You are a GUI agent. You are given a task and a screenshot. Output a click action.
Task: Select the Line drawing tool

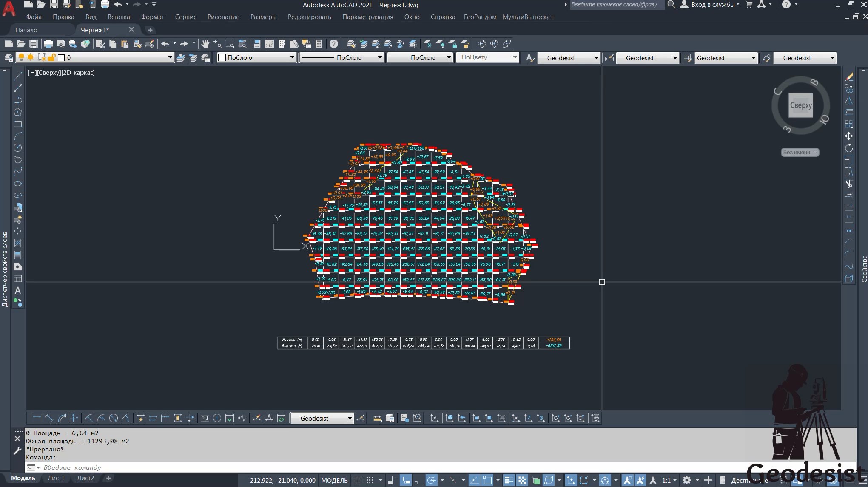tap(18, 76)
